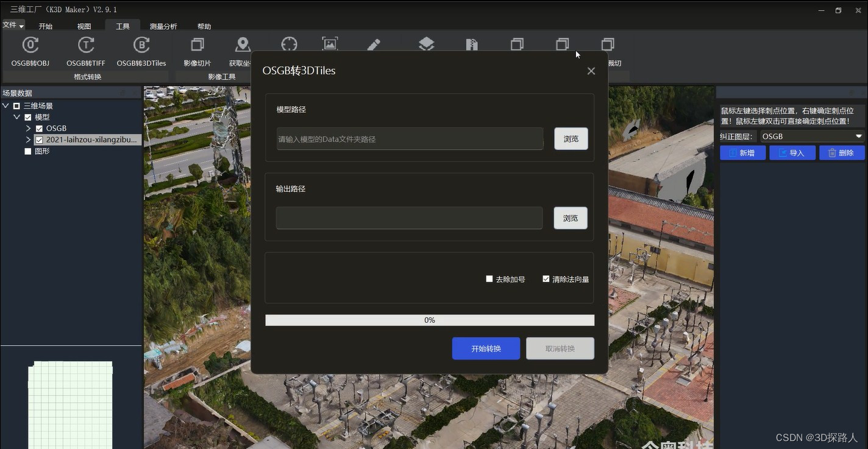
Task: Switch to the 视图 ribbon tab
Action: [84, 26]
